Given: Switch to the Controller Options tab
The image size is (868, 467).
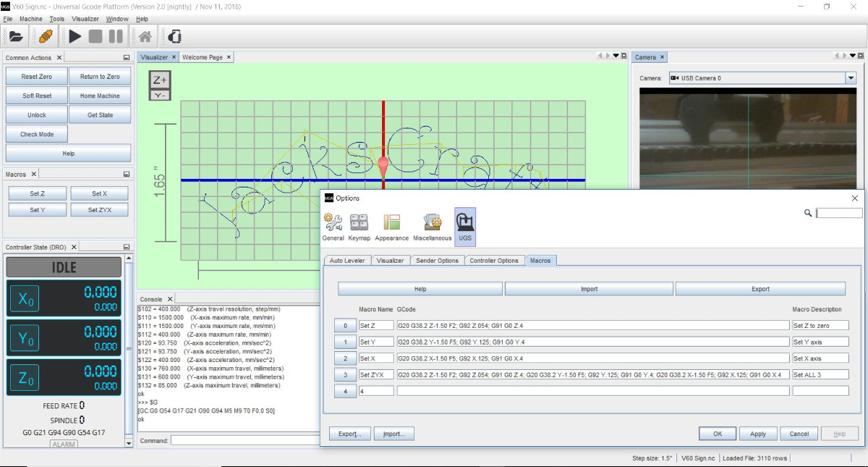Looking at the screenshot, I should [494, 260].
